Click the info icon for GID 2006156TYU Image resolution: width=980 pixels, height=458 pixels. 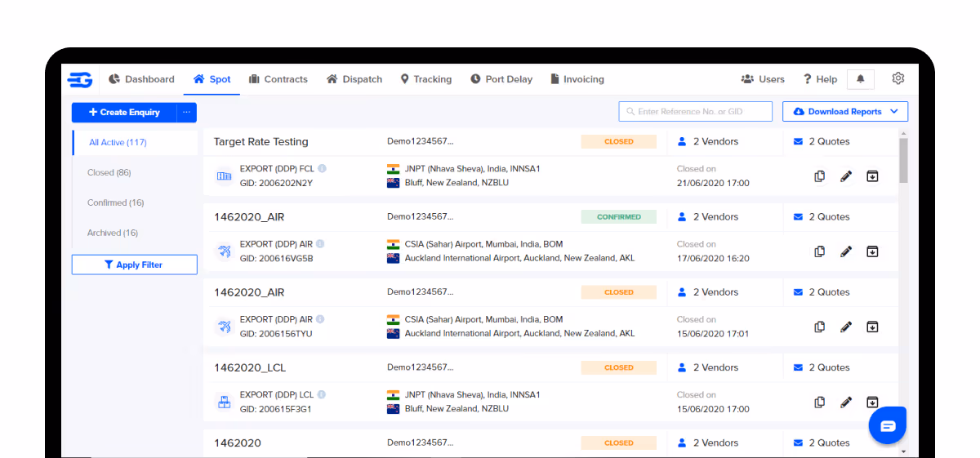(320, 319)
